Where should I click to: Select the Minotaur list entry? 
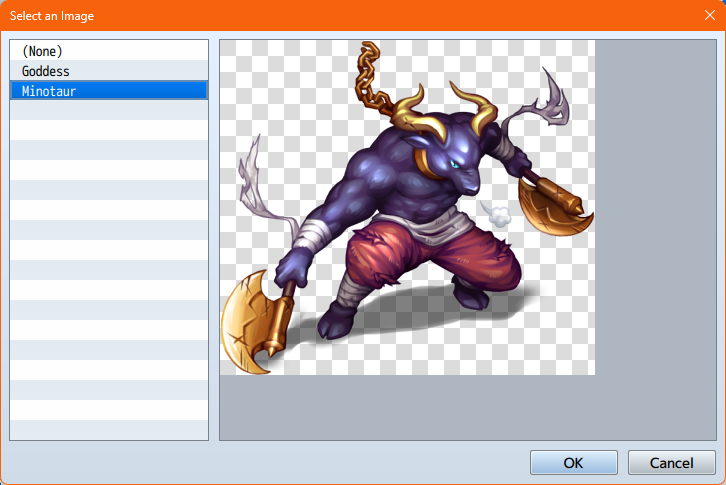pos(109,90)
